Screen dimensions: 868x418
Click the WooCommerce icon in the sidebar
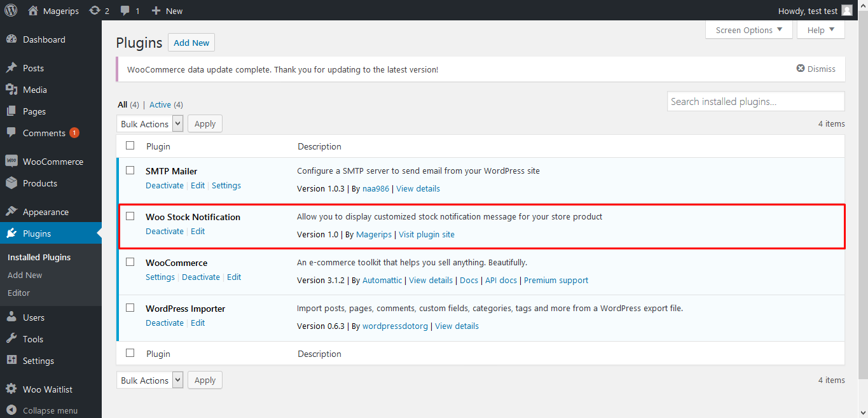coord(11,162)
